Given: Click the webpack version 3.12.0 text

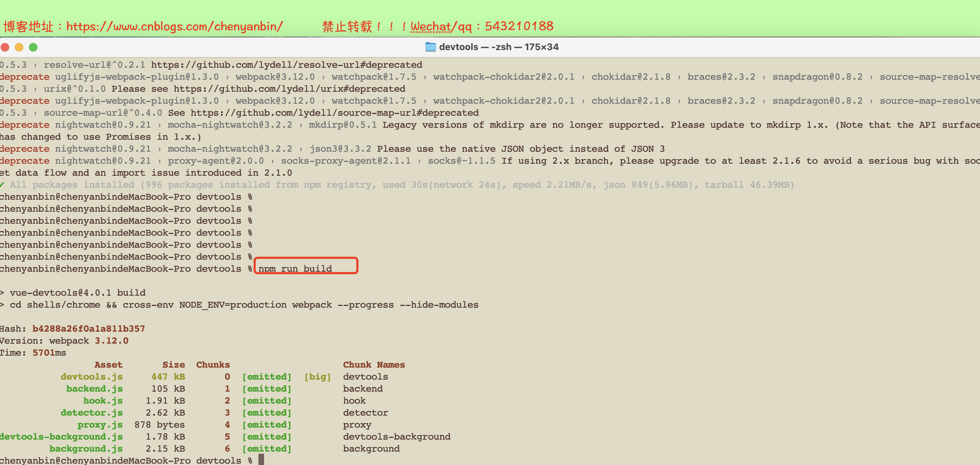Looking at the screenshot, I should pyautogui.click(x=111, y=340).
